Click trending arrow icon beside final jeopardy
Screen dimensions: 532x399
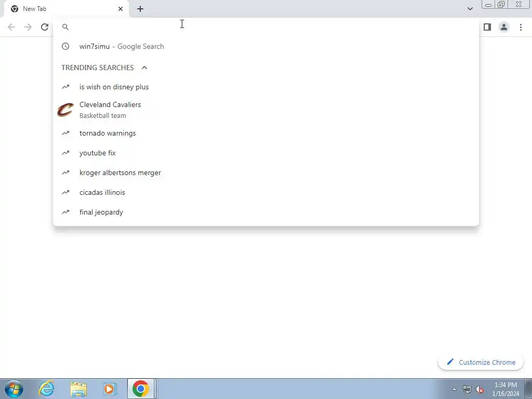[65, 212]
